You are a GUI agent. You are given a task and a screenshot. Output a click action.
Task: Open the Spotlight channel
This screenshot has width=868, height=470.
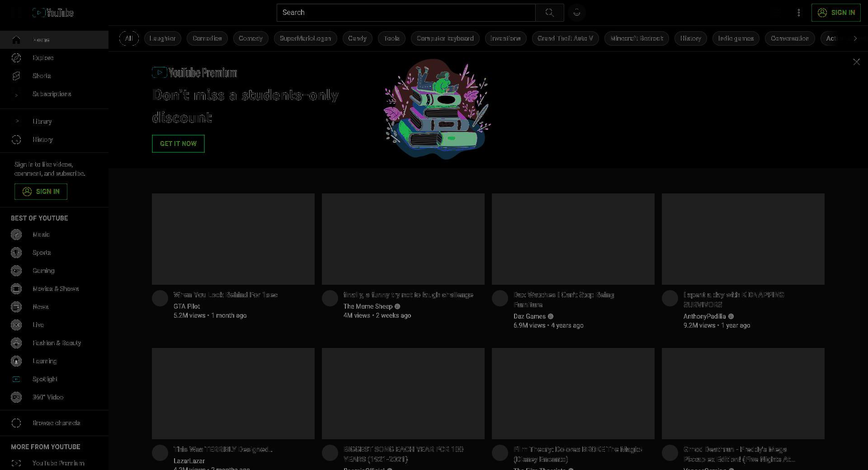(54, 379)
